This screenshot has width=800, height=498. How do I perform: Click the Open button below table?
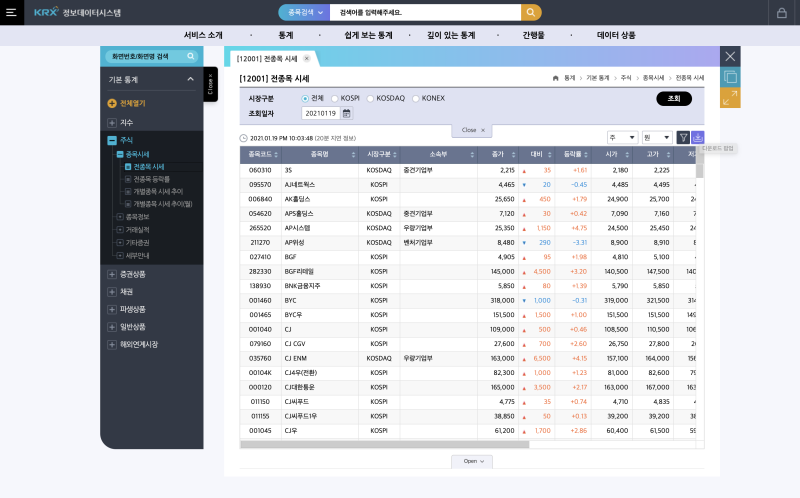(472, 461)
